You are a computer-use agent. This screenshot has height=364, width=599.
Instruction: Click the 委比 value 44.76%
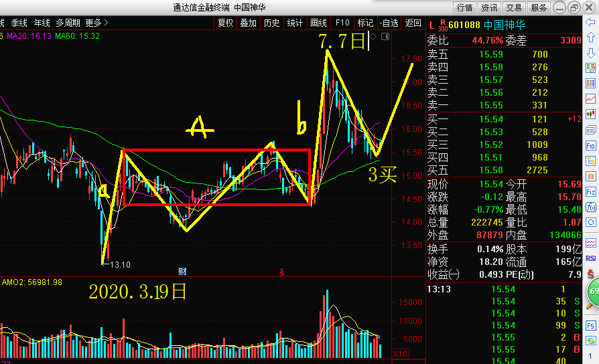coord(488,40)
